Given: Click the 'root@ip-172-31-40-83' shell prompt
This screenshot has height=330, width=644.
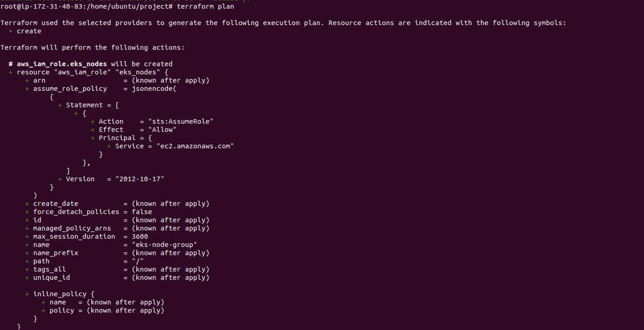Looking at the screenshot, I should (x=41, y=6).
